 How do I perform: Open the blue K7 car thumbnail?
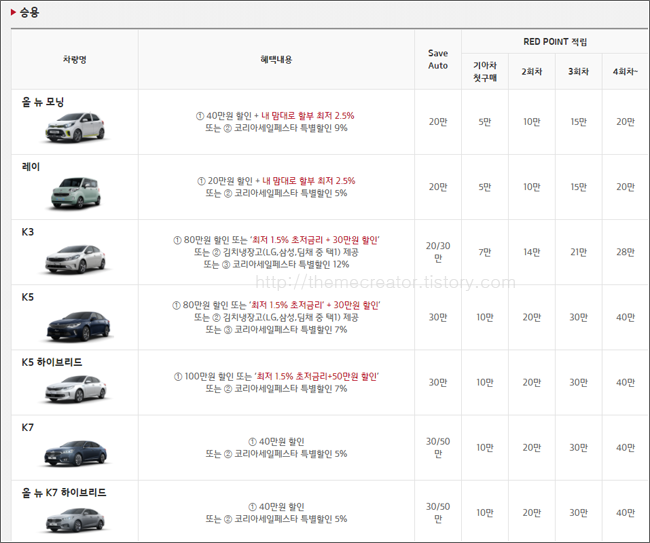[75, 453]
